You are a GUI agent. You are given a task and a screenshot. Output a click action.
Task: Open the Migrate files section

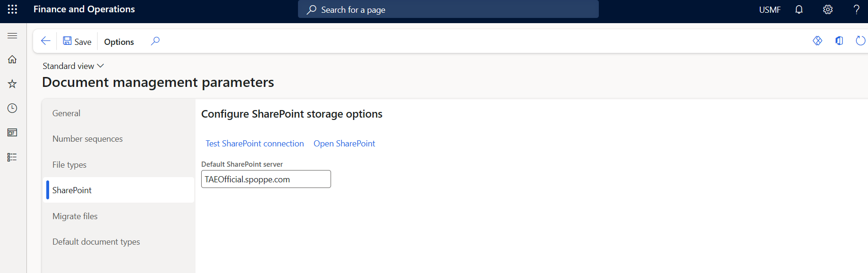[x=75, y=216]
